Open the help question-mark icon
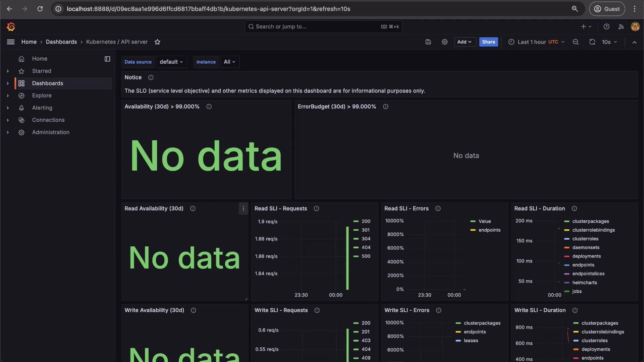The height and width of the screenshot is (362, 644). click(x=606, y=26)
